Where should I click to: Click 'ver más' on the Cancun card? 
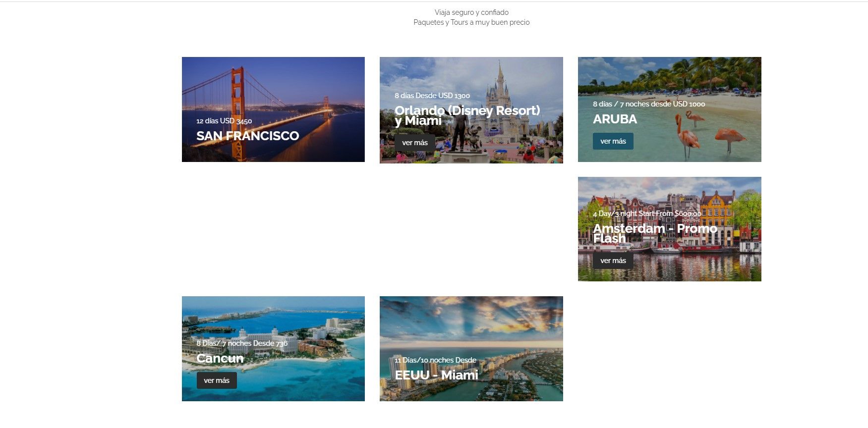coord(217,380)
